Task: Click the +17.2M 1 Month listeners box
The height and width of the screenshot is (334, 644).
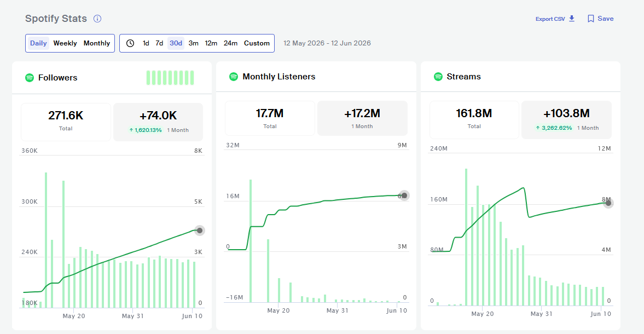Action: tap(362, 118)
